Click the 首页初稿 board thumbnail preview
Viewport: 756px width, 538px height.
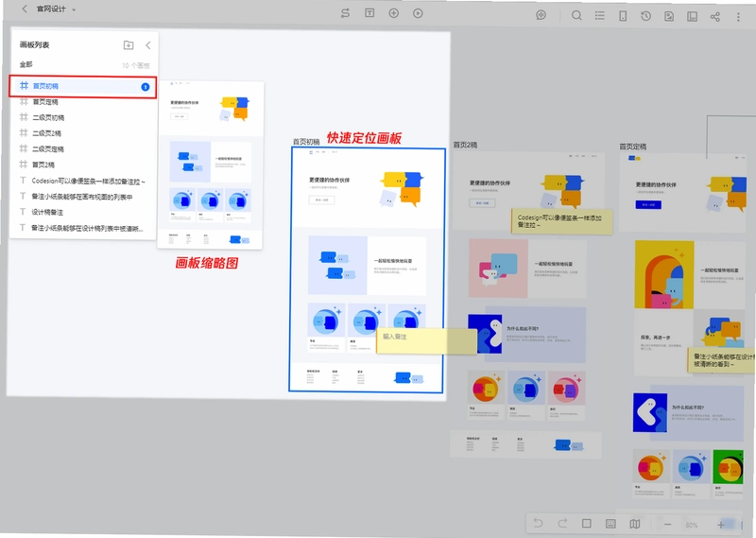pos(210,165)
